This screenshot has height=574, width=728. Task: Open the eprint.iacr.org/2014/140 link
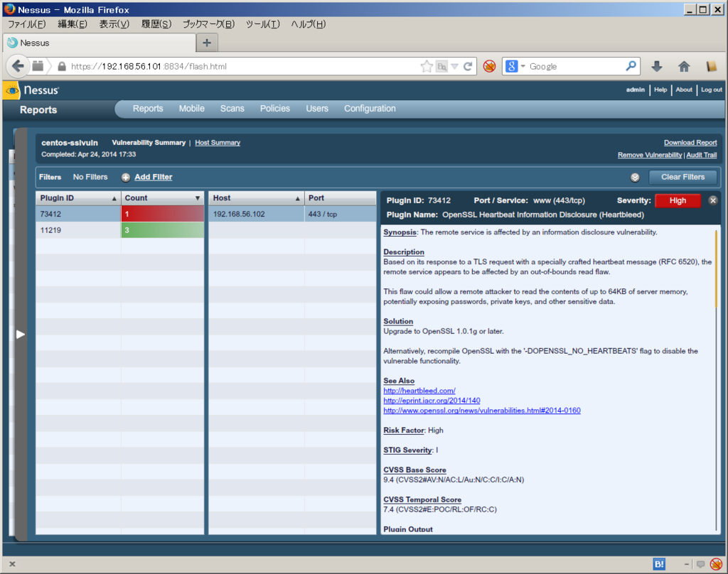click(432, 401)
